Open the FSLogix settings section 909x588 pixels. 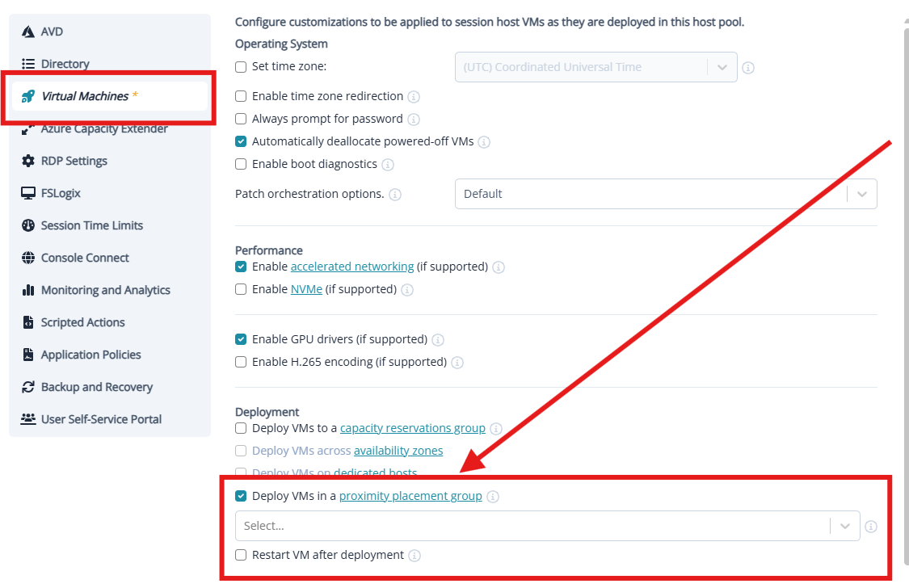click(x=61, y=193)
